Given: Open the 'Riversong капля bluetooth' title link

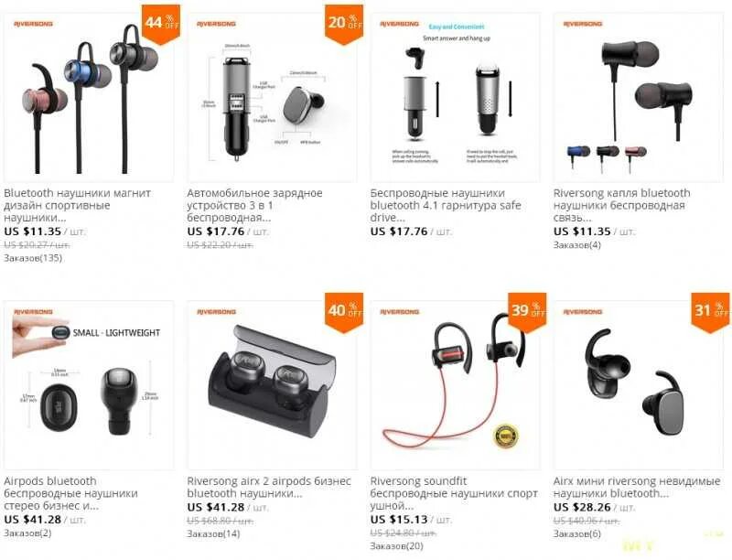Looking at the screenshot, I should tap(622, 205).
